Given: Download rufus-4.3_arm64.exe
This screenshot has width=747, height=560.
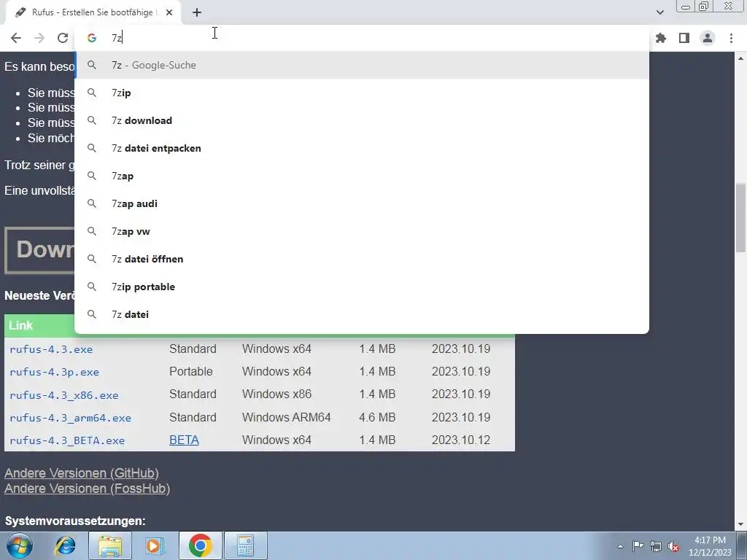Looking at the screenshot, I should (70, 418).
